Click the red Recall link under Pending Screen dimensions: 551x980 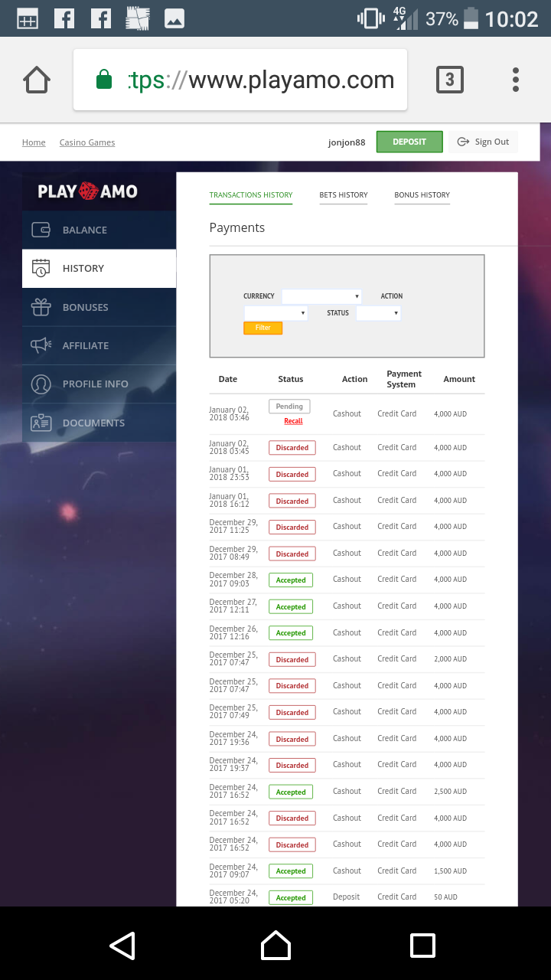tap(293, 421)
